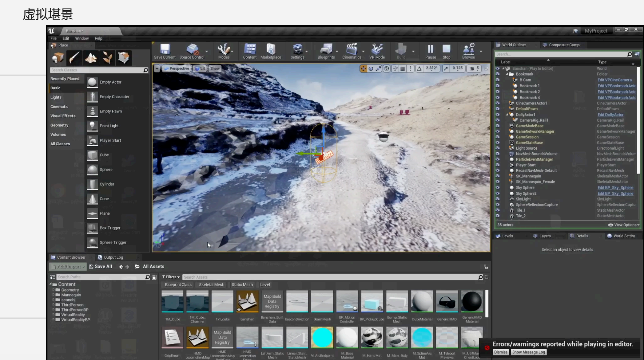Click the Save Current toolbar icon

pyautogui.click(x=165, y=51)
